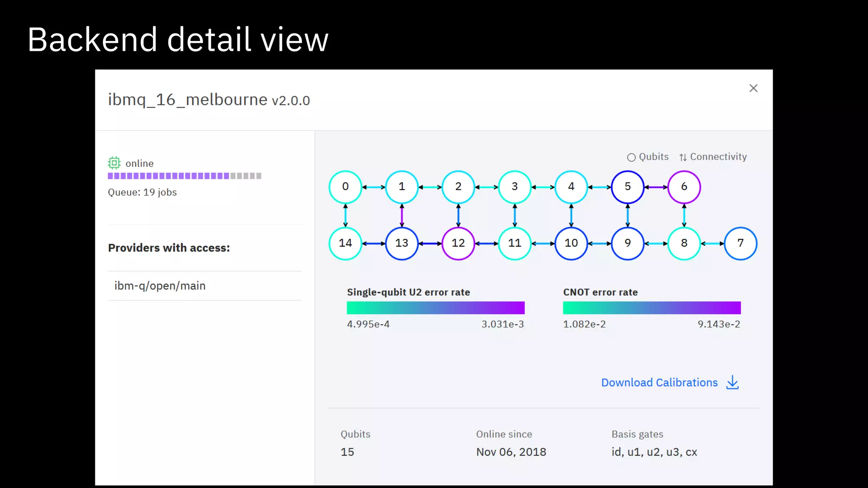Open the Download Calibrations link
The image size is (868, 488).
click(659, 383)
